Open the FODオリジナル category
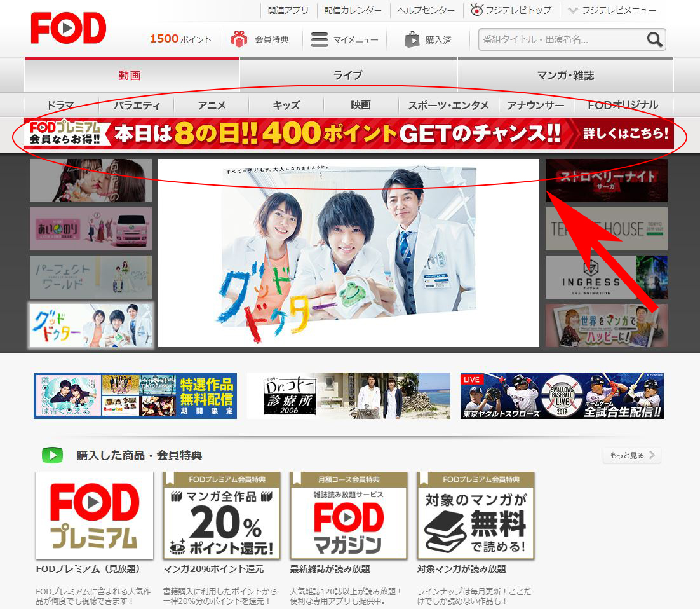The width and height of the screenshot is (700, 609). pyautogui.click(x=623, y=106)
